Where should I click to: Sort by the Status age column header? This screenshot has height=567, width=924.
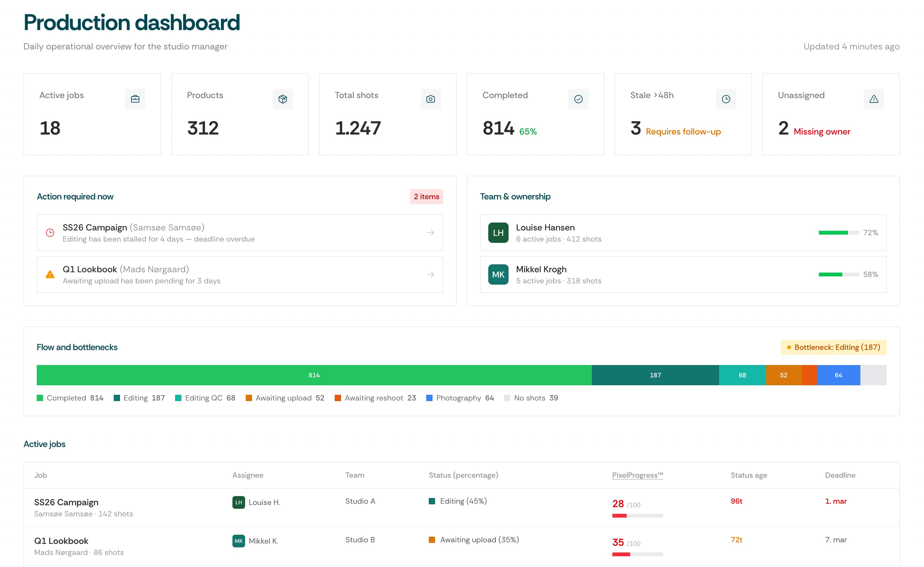[x=749, y=475]
